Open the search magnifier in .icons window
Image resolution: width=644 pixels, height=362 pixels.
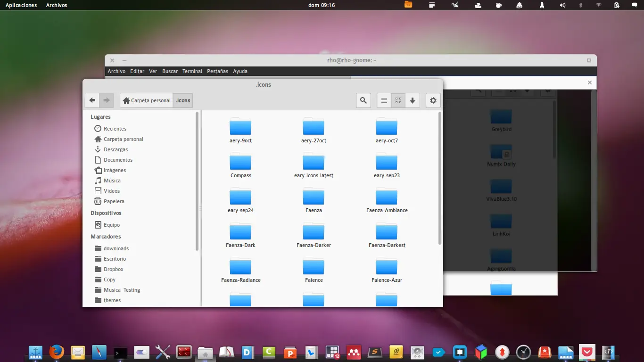[363, 100]
